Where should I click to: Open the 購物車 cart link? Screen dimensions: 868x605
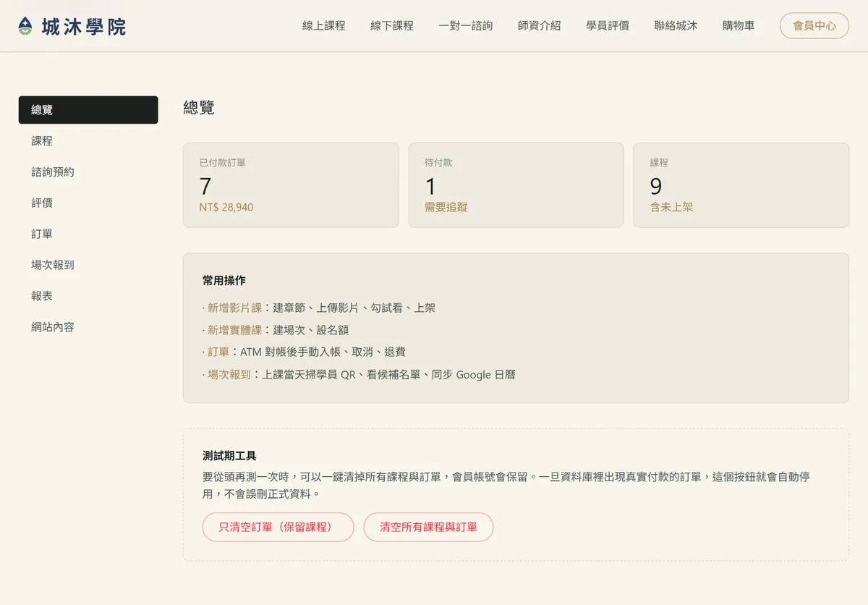739,25
